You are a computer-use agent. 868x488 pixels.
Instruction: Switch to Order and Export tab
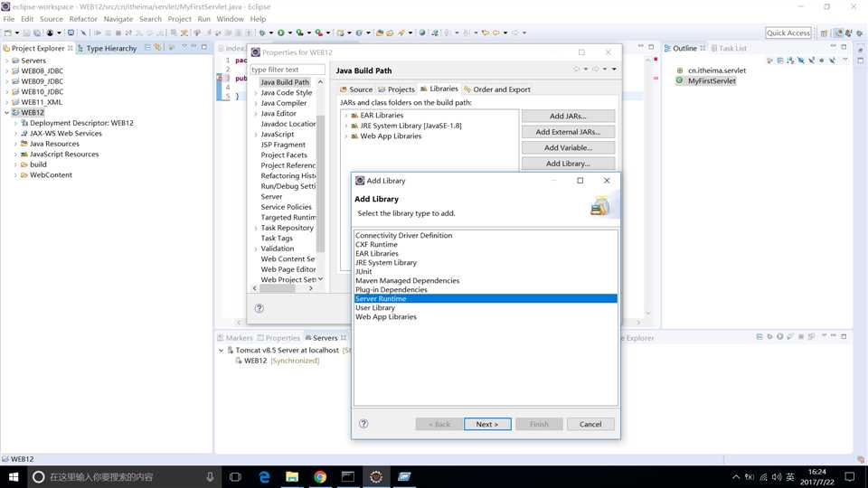pyautogui.click(x=496, y=89)
